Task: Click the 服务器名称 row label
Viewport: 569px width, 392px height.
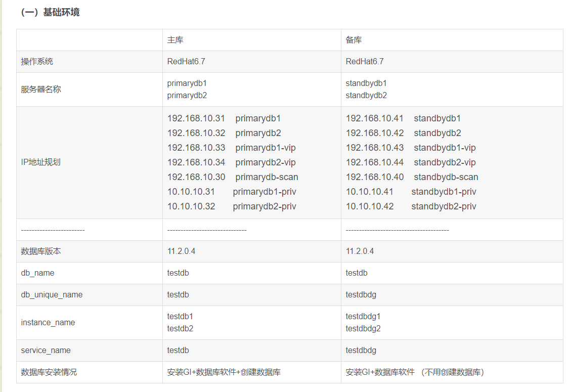Action: coord(41,90)
